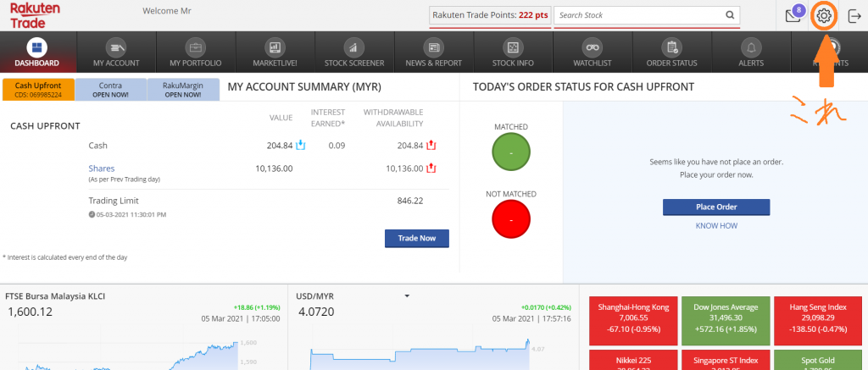Go to My Portfolio
Screen dimensions: 868x370
tap(196, 52)
